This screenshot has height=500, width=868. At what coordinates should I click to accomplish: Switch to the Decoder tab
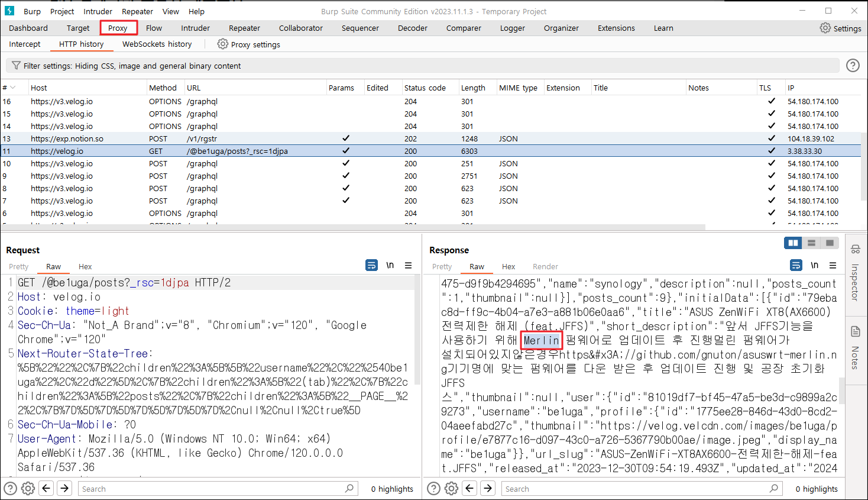tap(413, 28)
